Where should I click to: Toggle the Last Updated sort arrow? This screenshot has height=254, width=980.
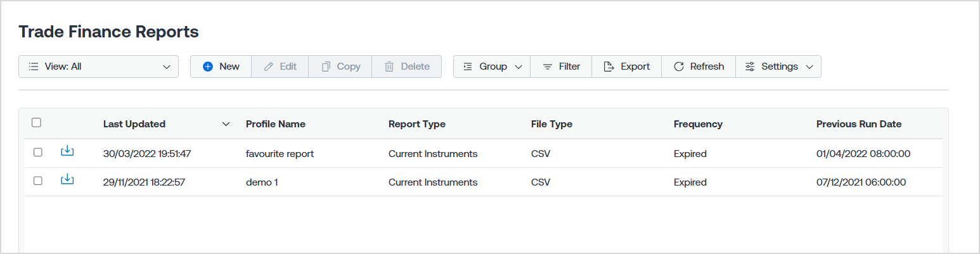point(226,124)
